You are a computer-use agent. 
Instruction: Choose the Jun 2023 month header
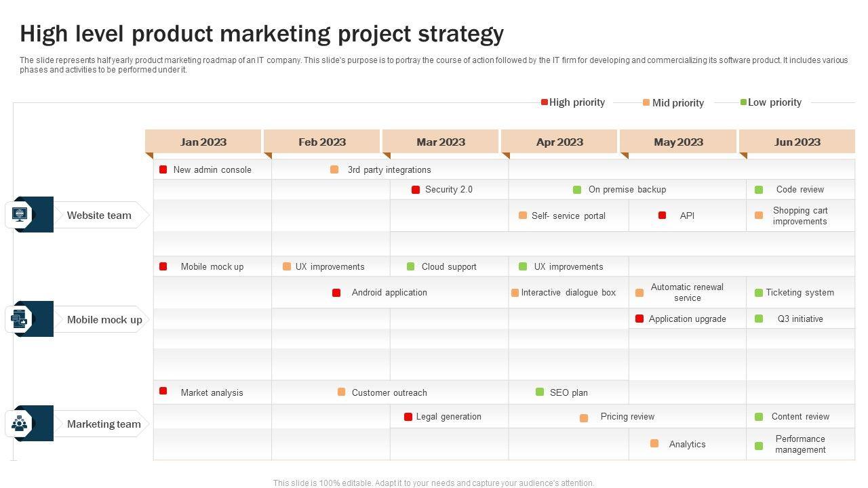(797, 142)
